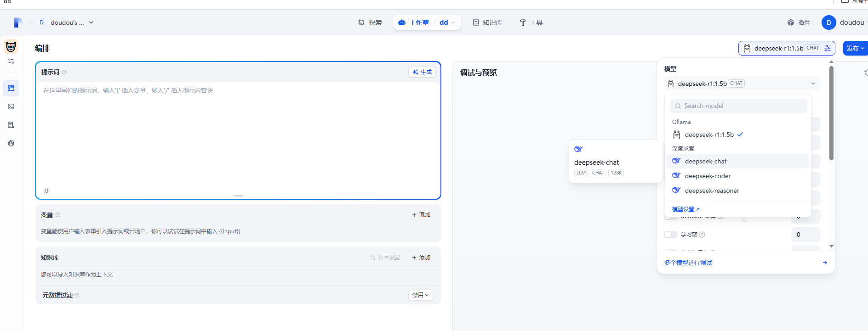The height and width of the screenshot is (331, 868).
Task: Choose deepseek-coder in the model list
Action: (737, 176)
